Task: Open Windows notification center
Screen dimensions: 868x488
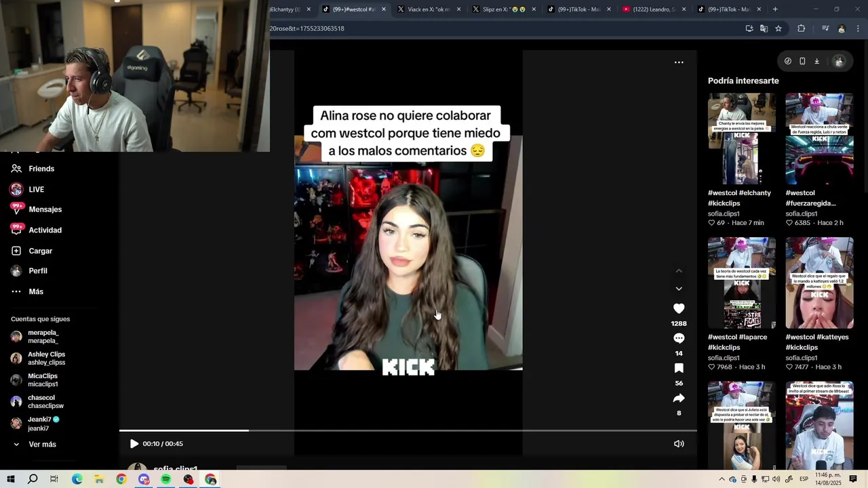Action: [x=853, y=479]
